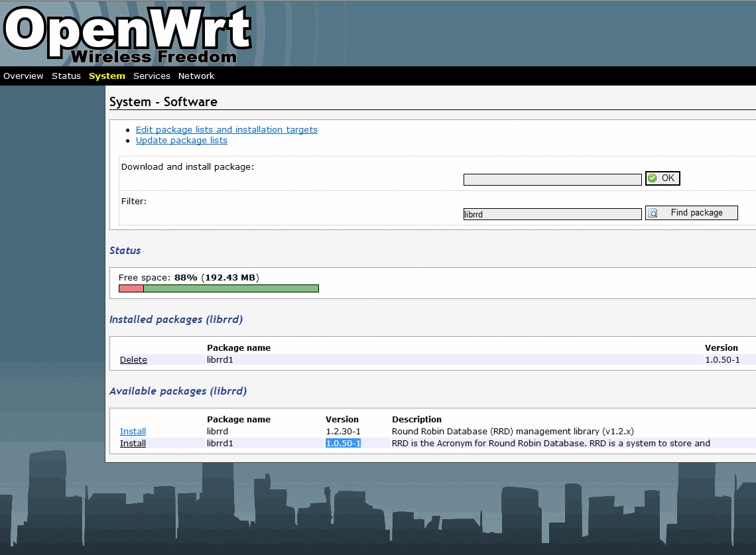Select the System menu item
This screenshot has height=555, width=756.
[x=107, y=76]
